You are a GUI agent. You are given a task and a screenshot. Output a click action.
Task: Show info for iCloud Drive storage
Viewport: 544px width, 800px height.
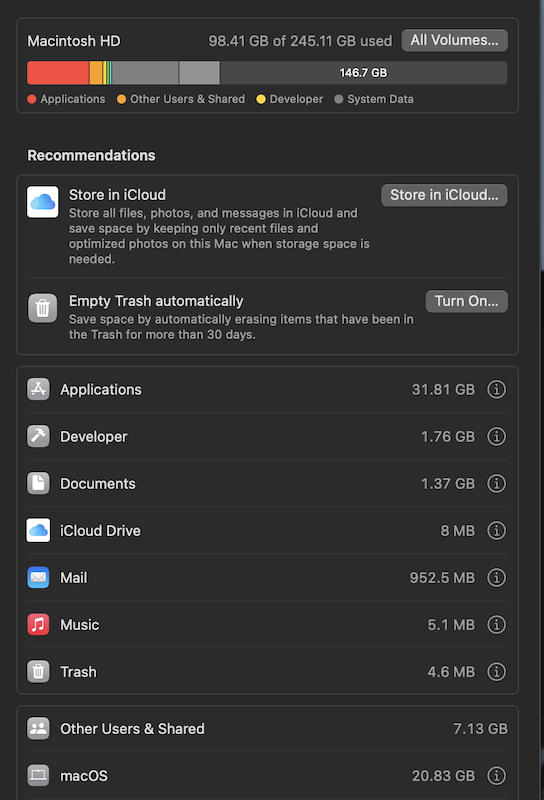497,530
